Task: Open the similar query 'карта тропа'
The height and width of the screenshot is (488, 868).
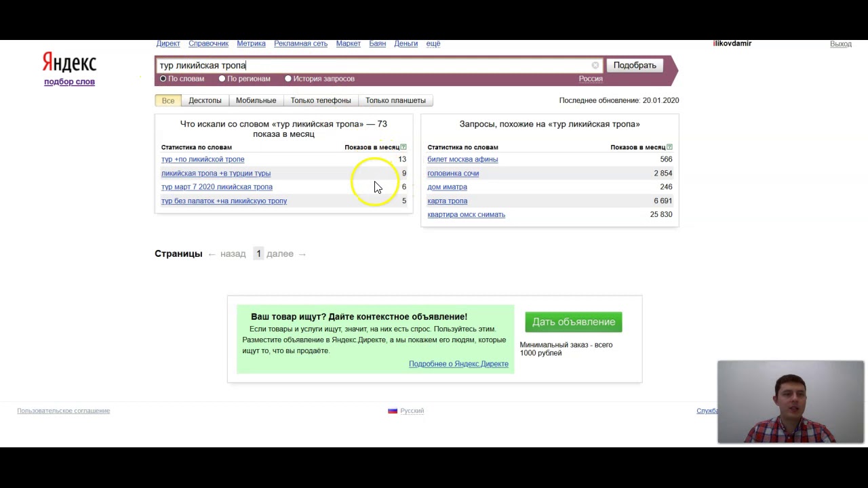Action: [448, 201]
